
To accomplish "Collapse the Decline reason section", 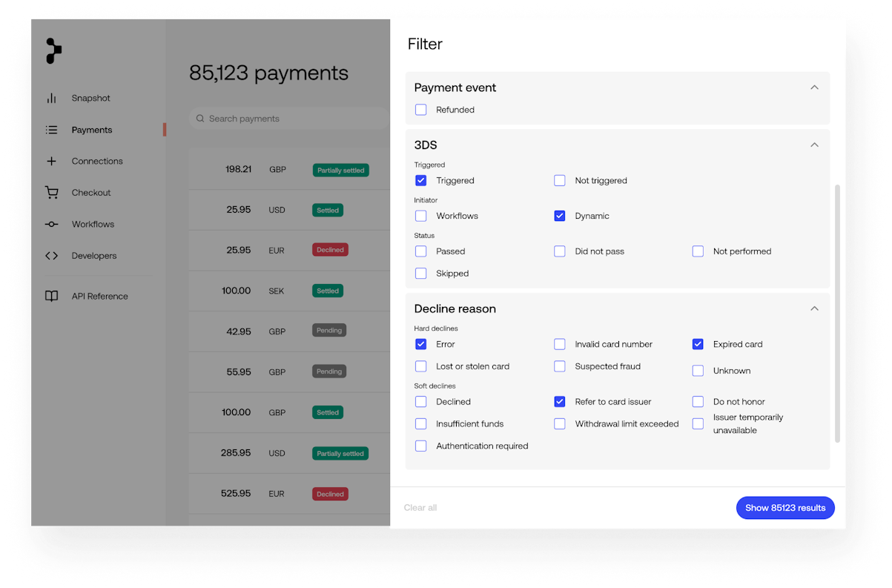I will [814, 308].
